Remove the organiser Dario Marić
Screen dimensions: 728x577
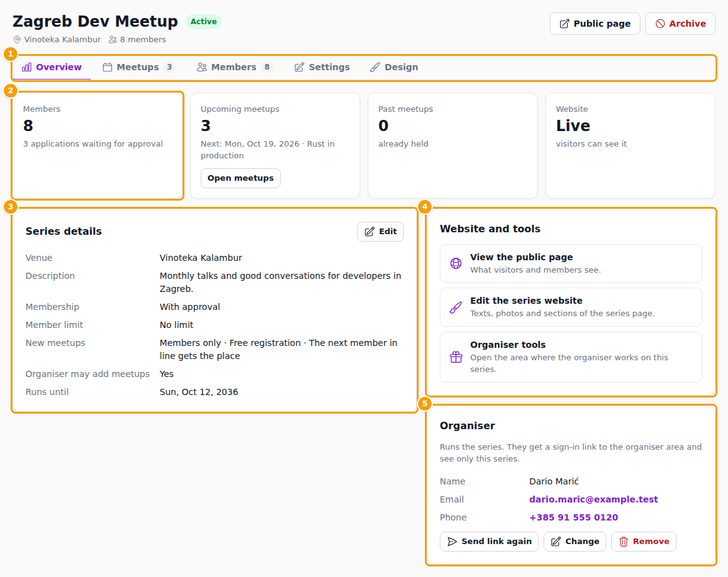pyautogui.click(x=644, y=542)
